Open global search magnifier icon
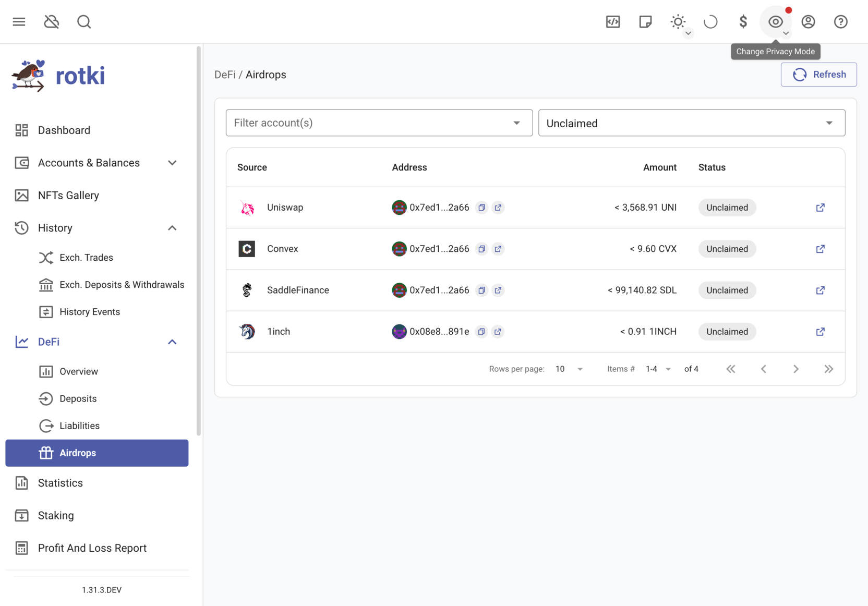 [84, 22]
